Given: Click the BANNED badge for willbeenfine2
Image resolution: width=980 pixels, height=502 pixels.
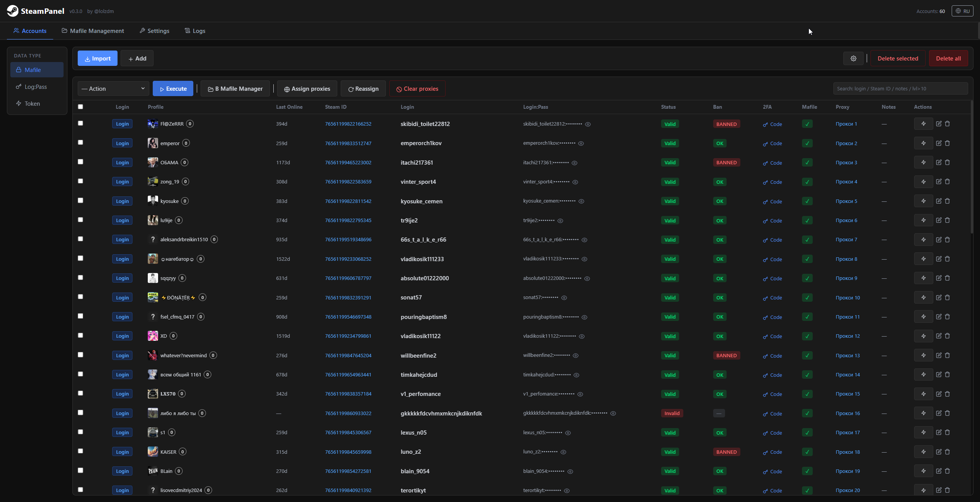Looking at the screenshot, I should 726,355.
